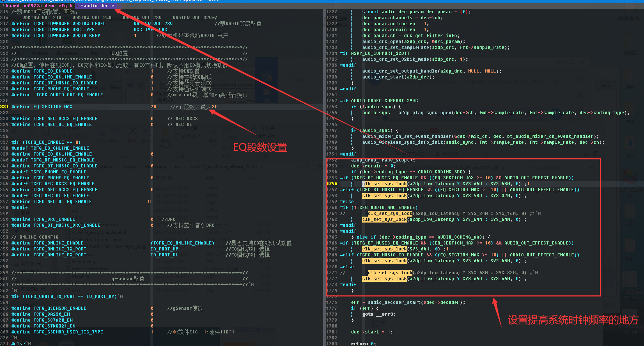
Task: Click TCFG_BT_MUSIC_EQ_ENABLE on line 327
Action: [x=65, y=83]
